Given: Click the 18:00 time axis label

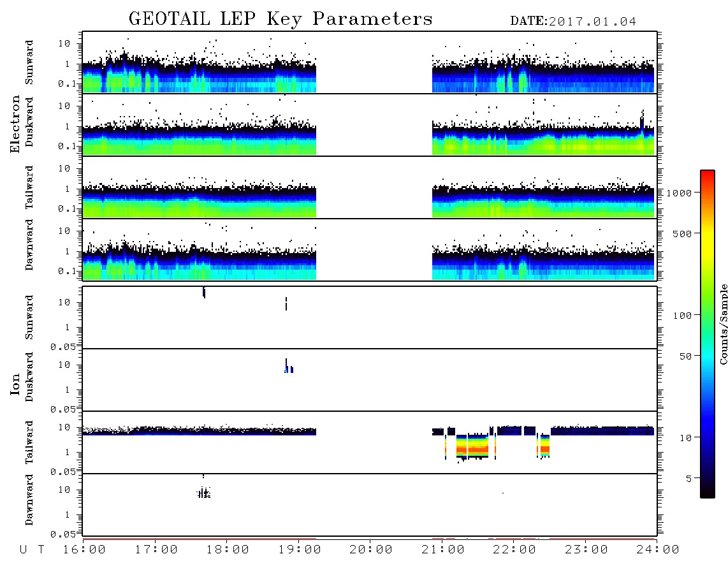Looking at the screenshot, I should point(228,550).
